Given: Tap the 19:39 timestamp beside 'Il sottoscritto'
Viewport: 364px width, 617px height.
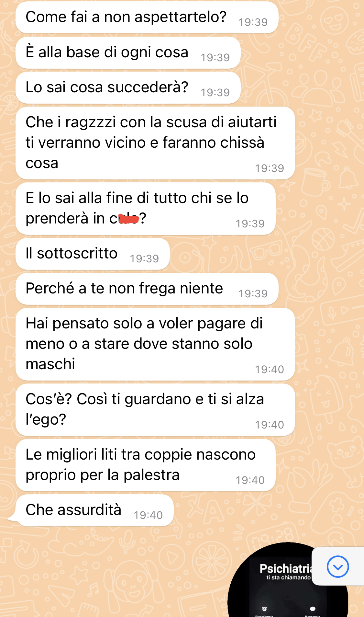Looking at the screenshot, I should (144, 258).
